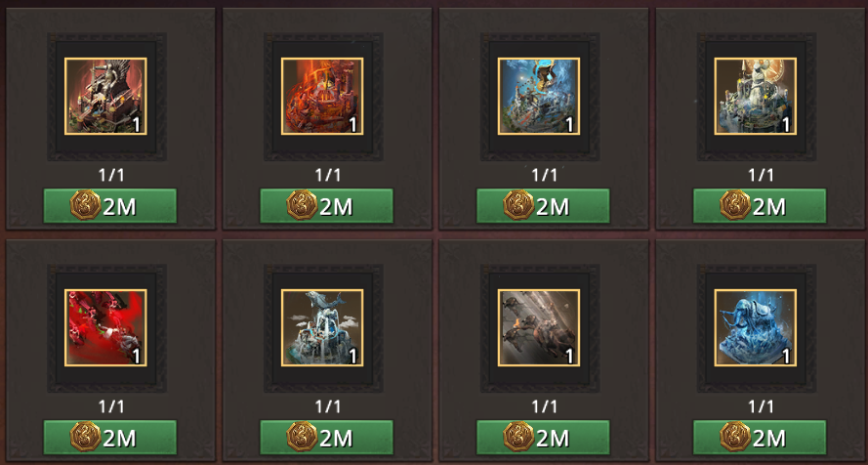Click the 1/1 stock label under dolphin fountain
Viewport: 868px width, 465px height.
(328, 406)
